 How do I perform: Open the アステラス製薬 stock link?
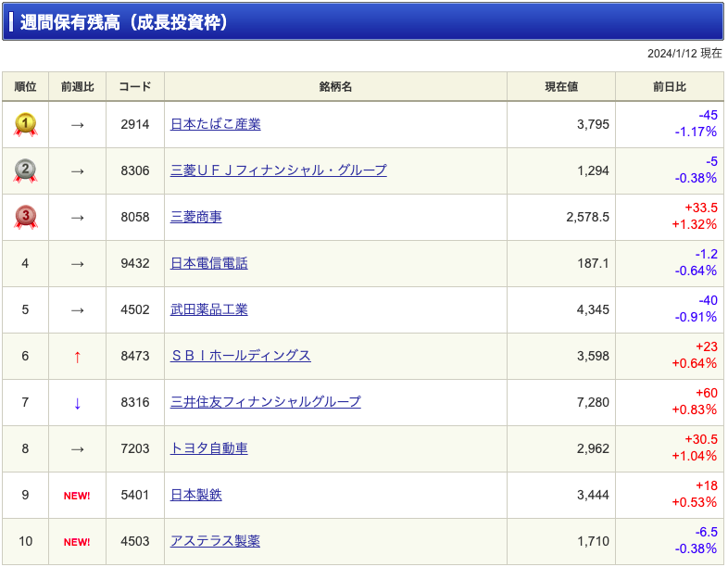click(x=216, y=541)
